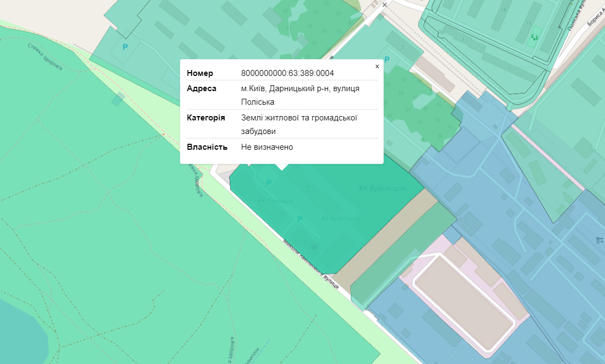Click the Не визначено ownership value
605x364 pixels.
(x=267, y=147)
